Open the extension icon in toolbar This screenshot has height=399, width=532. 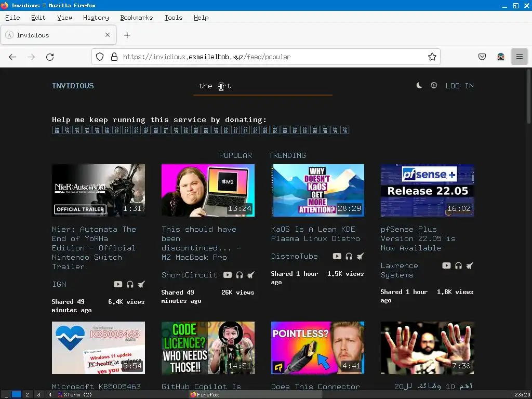(501, 57)
